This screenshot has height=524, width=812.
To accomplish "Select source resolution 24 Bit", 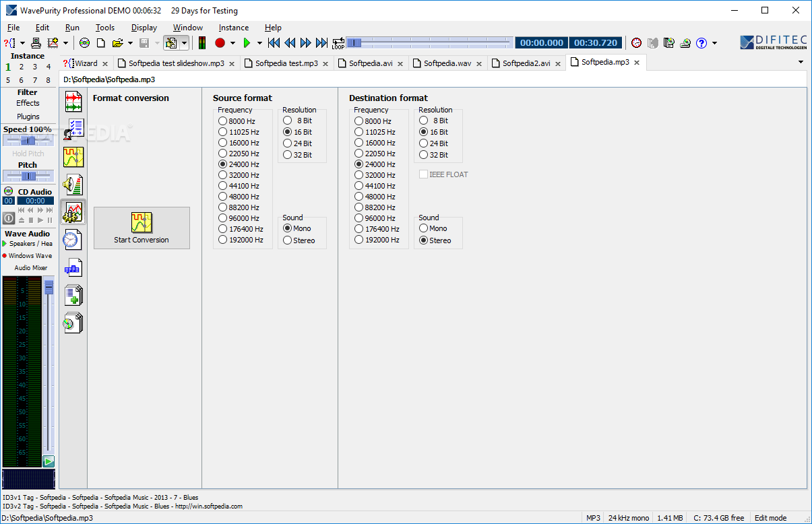I will [x=298, y=143].
